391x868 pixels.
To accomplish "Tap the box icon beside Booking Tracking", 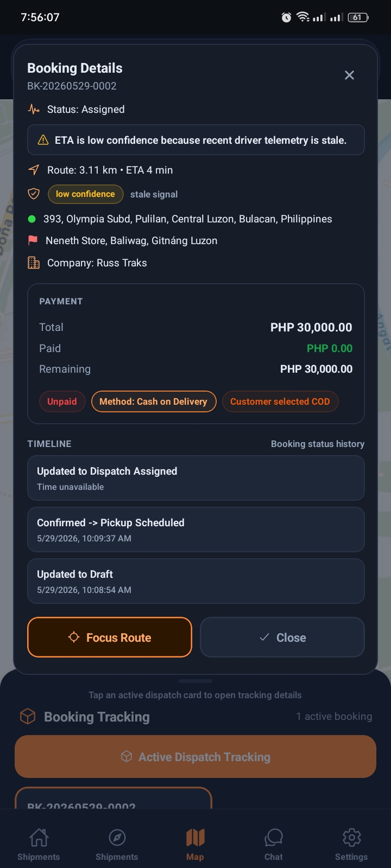I will [x=28, y=717].
